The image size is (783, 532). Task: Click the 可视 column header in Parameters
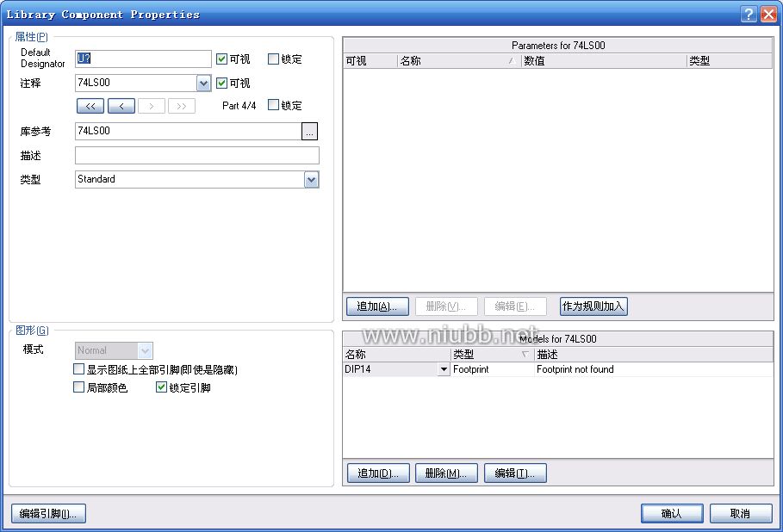click(x=370, y=61)
